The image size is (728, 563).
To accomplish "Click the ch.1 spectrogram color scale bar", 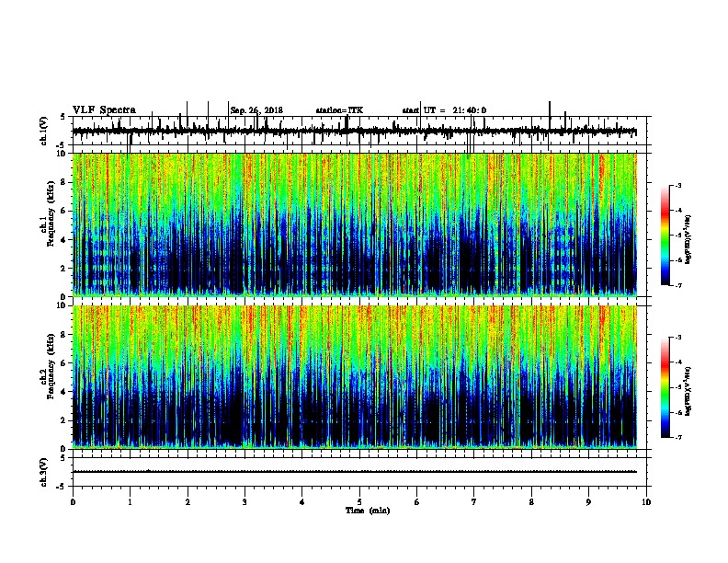I will [665, 236].
